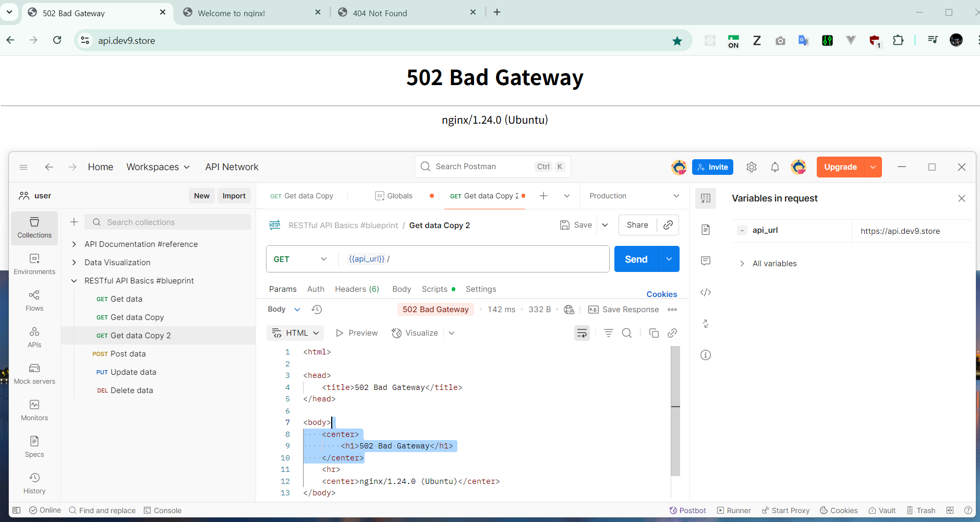Screen dimensions: 980x522
Task: Open the Workspaces dropdown menu
Action: point(158,167)
